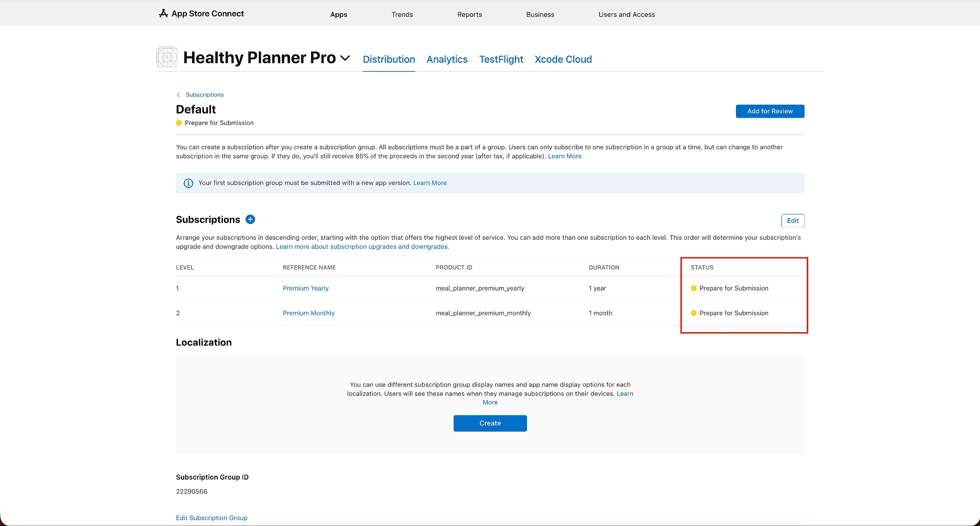Click the yellow status dot in Premium Monthly row
This screenshot has height=526, width=980.
pos(693,313)
